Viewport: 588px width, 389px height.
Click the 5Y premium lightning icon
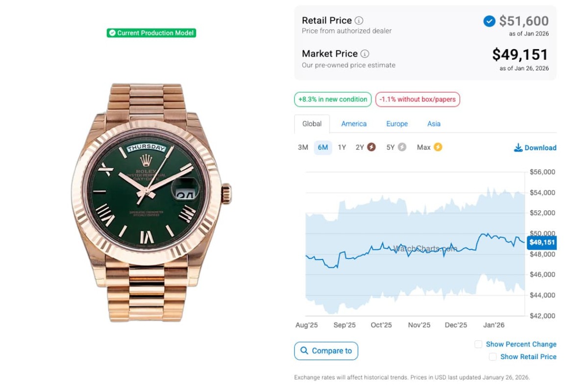[402, 147]
